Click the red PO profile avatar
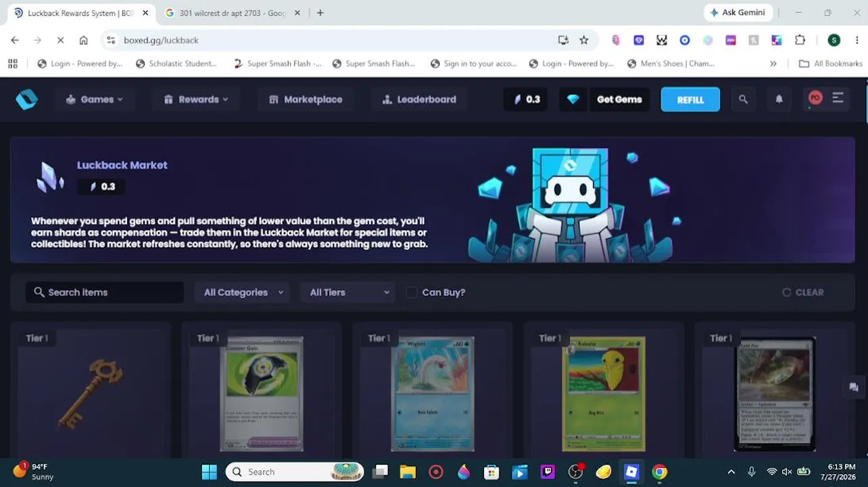Image resolution: width=868 pixels, height=487 pixels. coord(815,98)
